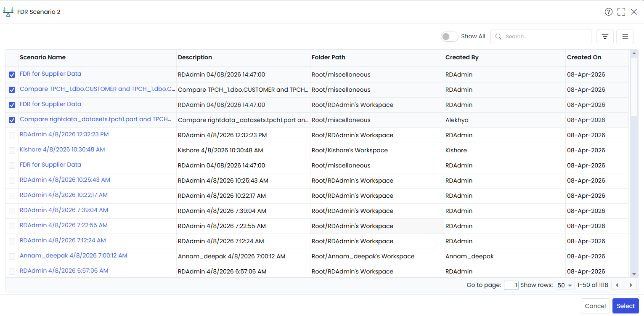Check the Kishore 4/8/2026 10:30:48 AM row

tap(12, 150)
